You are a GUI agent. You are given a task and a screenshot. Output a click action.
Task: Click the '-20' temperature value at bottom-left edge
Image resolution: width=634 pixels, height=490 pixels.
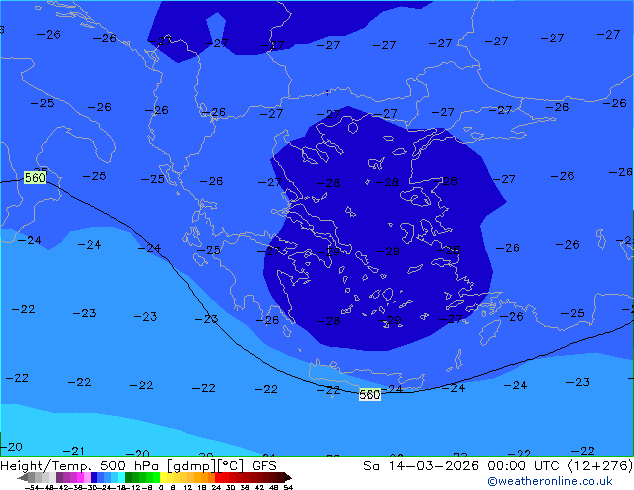[x=11, y=447]
